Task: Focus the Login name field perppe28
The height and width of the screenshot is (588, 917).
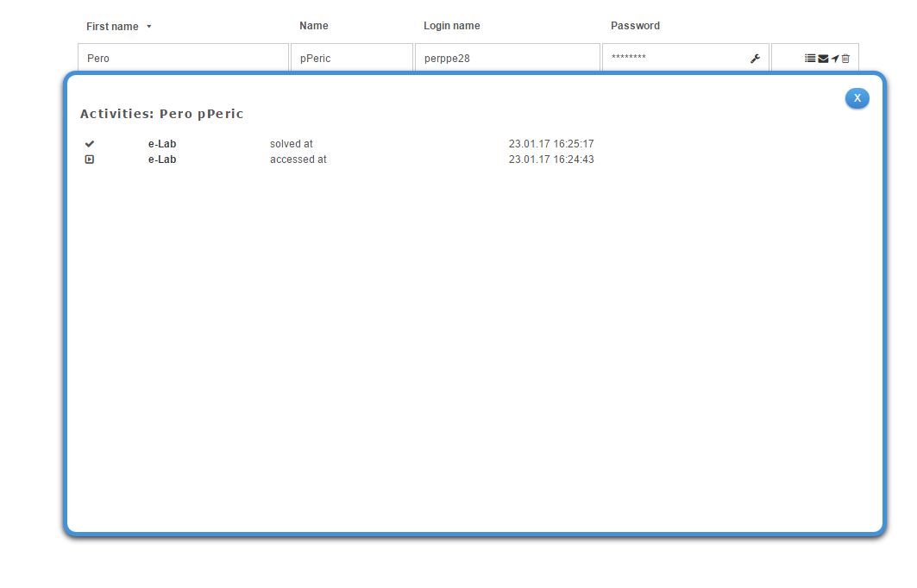Action: point(506,59)
